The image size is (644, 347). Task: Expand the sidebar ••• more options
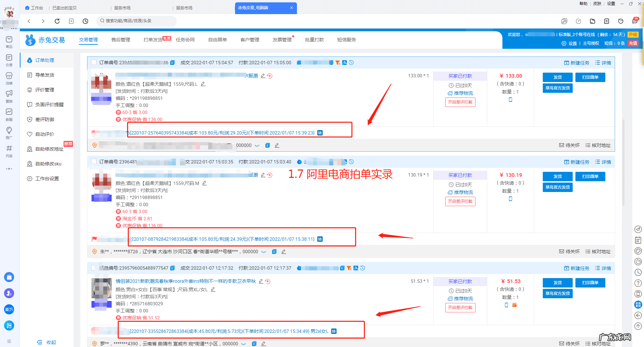pos(9,169)
